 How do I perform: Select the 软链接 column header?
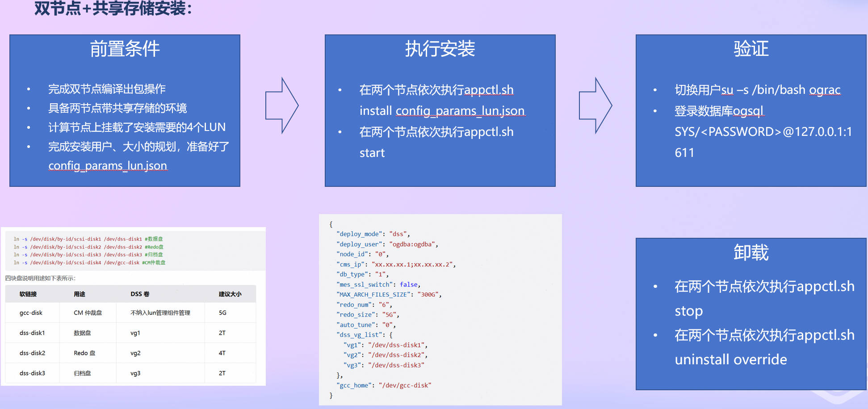tap(29, 294)
